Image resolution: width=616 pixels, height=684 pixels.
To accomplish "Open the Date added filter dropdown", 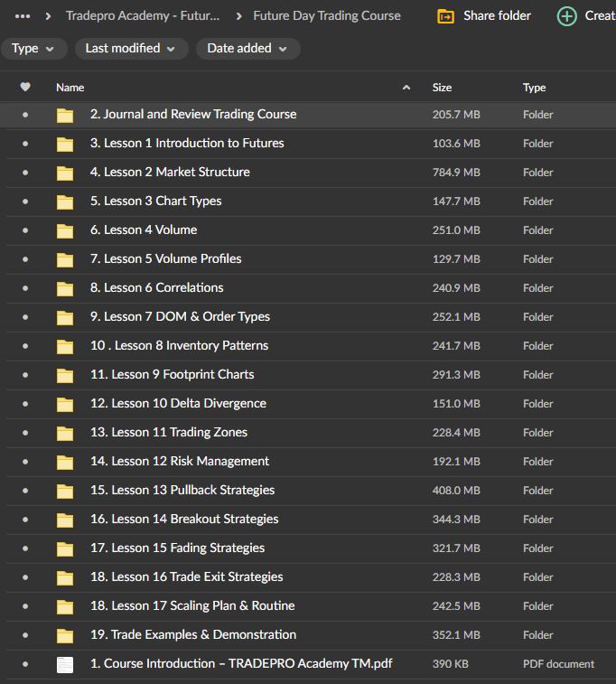I will (x=247, y=49).
